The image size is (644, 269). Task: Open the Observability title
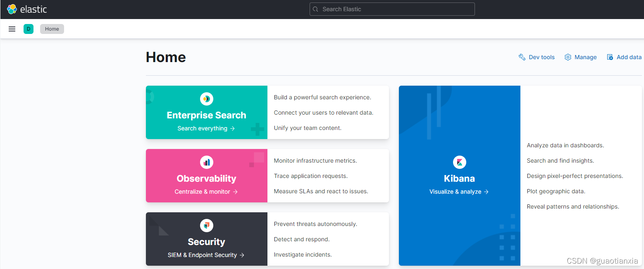point(207,179)
